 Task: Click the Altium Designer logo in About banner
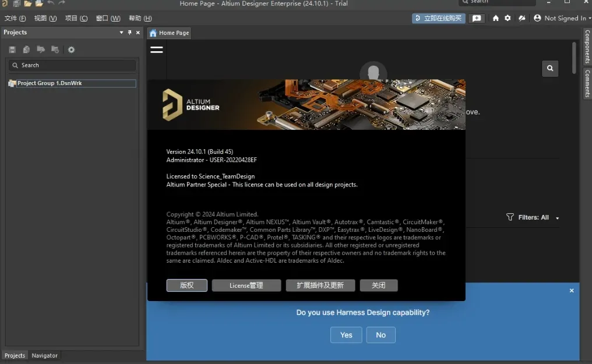click(191, 105)
